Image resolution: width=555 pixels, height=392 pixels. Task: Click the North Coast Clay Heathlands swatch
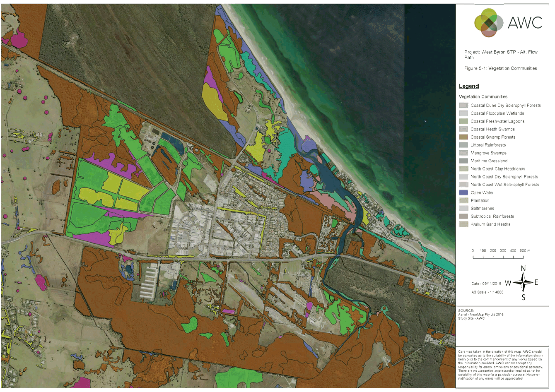(x=463, y=168)
